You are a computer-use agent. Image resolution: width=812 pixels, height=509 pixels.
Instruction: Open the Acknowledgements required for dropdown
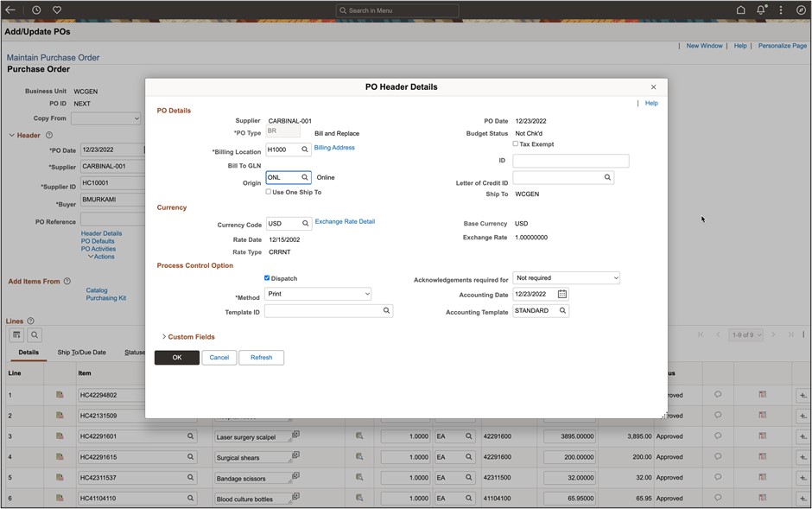click(566, 277)
